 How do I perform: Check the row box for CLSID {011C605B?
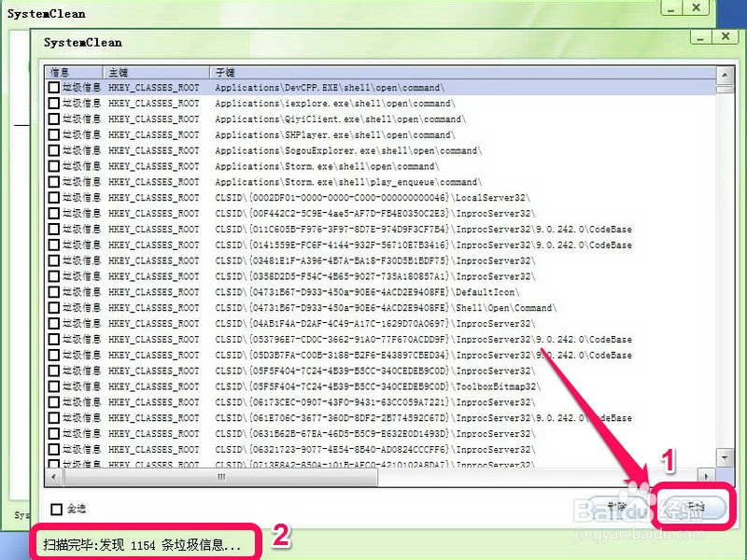[54, 229]
